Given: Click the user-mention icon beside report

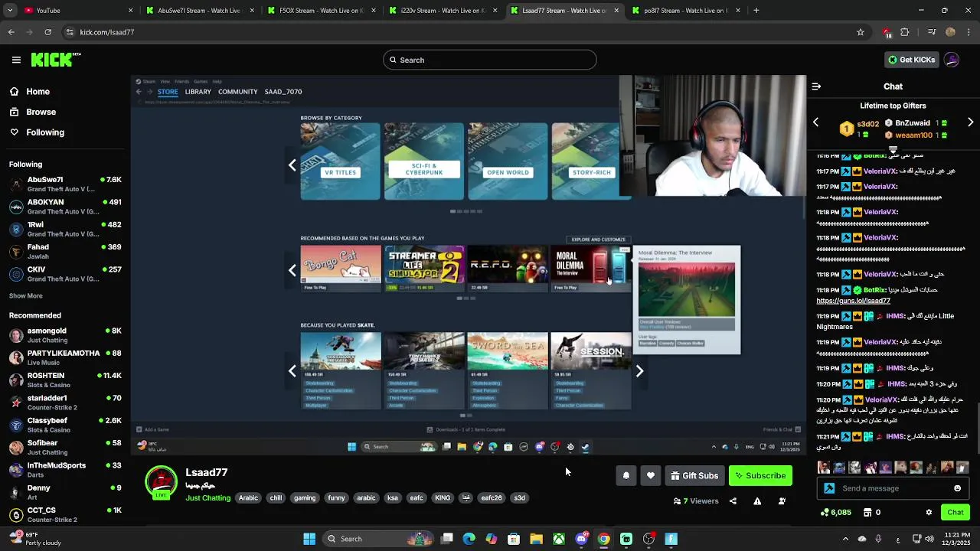Looking at the screenshot, I should [782, 501].
